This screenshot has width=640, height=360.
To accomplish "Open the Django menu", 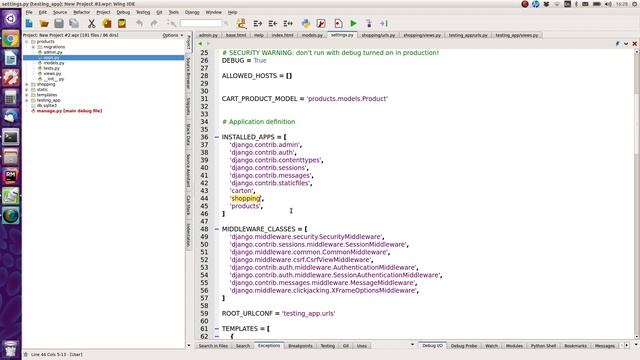I will click(x=192, y=12).
